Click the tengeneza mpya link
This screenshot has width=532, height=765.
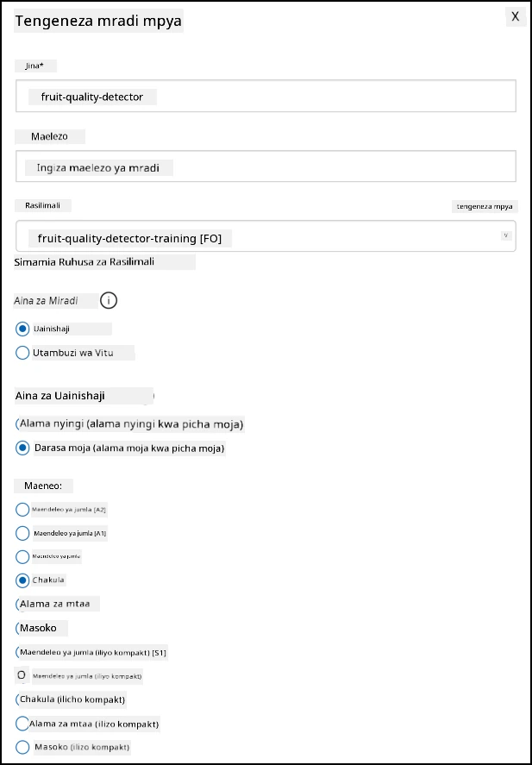tap(485, 206)
